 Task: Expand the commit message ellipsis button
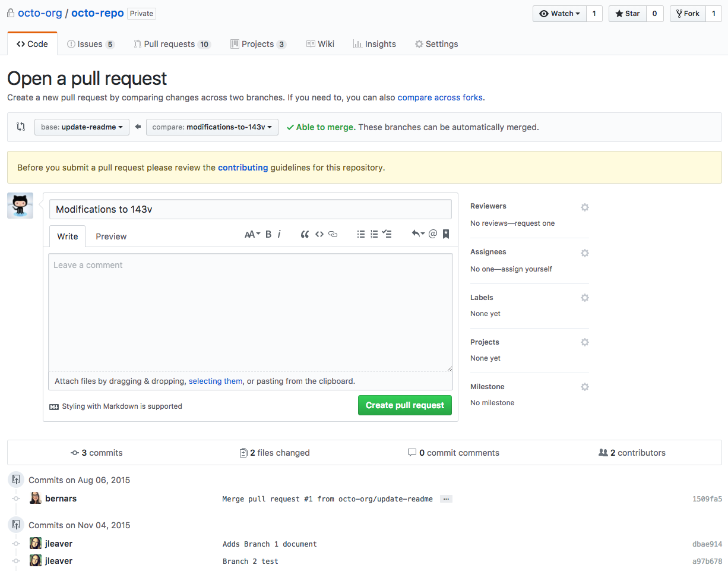(446, 499)
